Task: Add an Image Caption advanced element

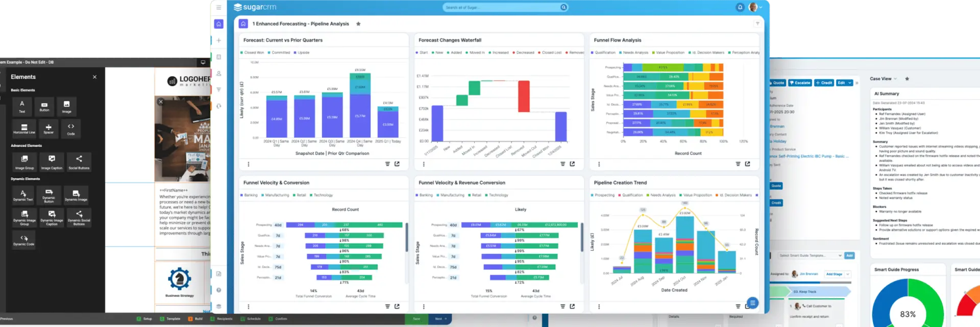Action: coord(52,161)
